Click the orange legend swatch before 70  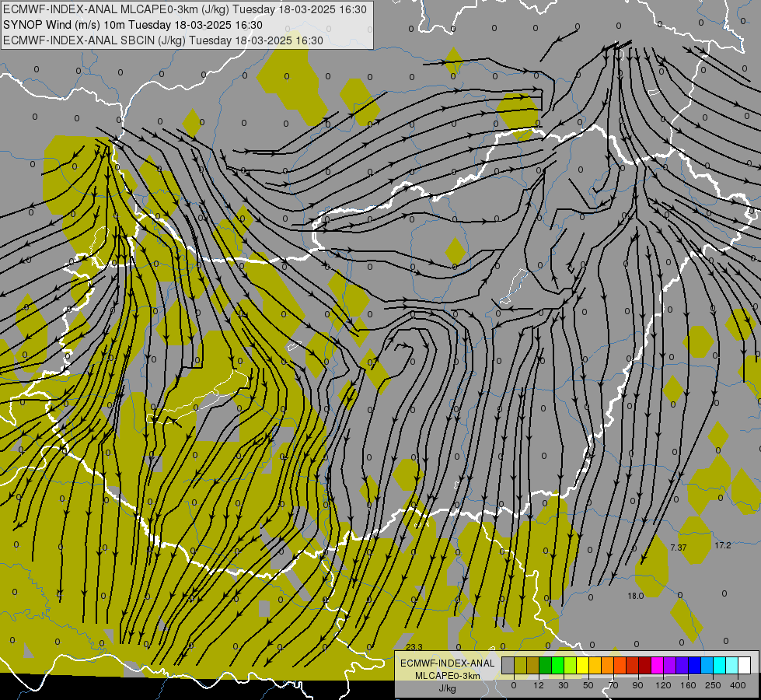click(x=608, y=665)
